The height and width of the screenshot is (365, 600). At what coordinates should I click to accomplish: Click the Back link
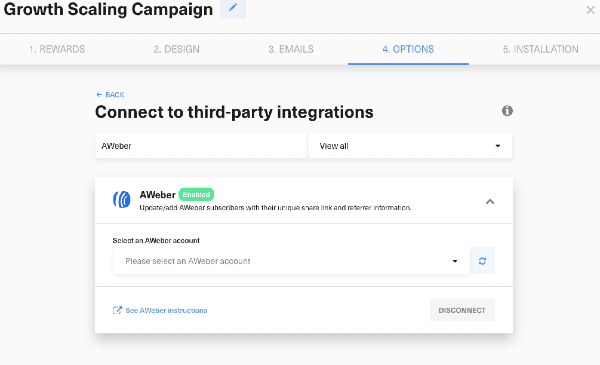pos(110,95)
